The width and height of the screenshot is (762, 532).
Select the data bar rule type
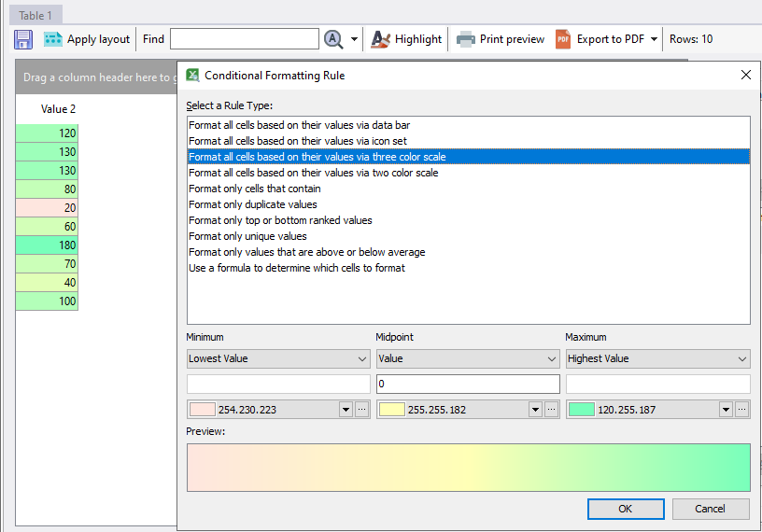[299, 125]
